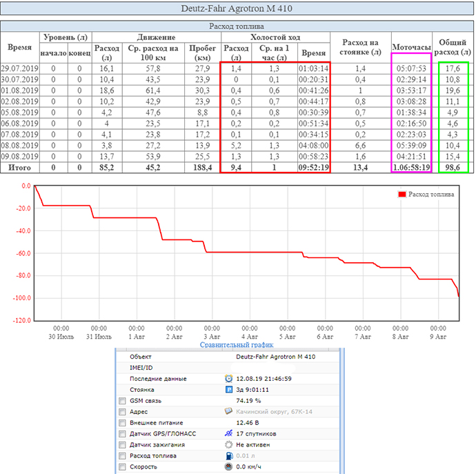
Task: Enable the GSM связь checkbox
Action: coord(122,401)
